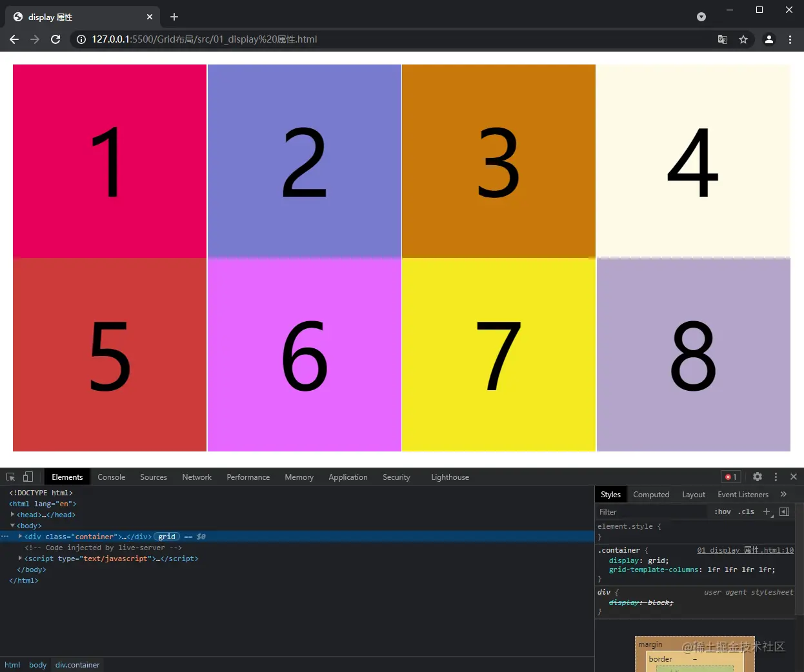Toggle the :hov element state panel

(723, 512)
